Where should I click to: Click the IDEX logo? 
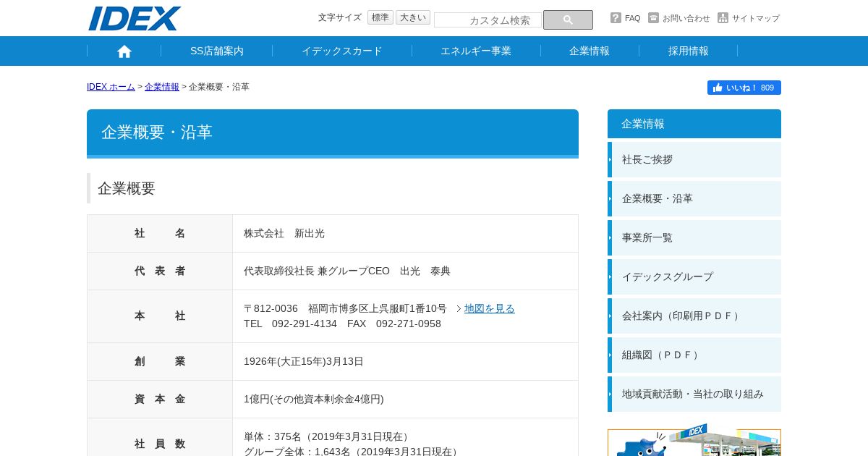135,18
